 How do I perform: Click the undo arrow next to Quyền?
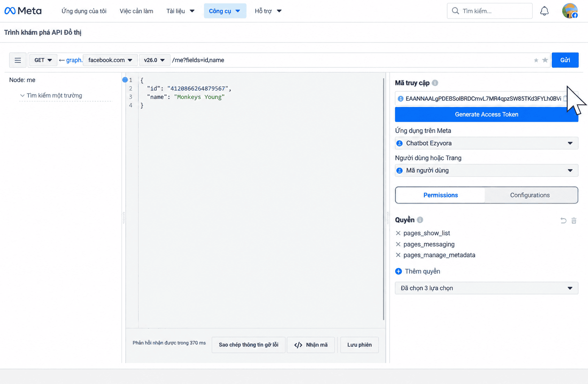click(x=563, y=220)
